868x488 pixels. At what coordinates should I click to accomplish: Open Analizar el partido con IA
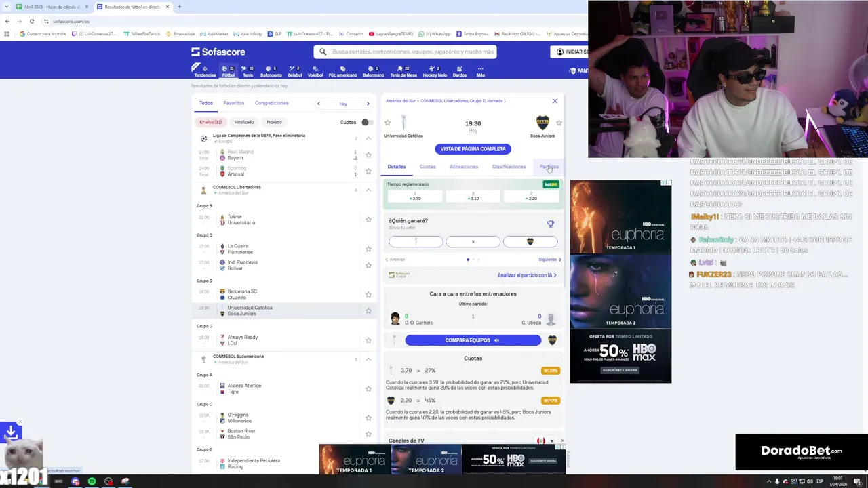(527, 275)
